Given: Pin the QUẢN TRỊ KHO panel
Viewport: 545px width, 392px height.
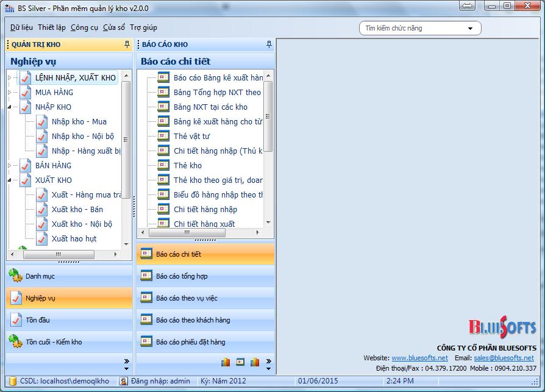Looking at the screenshot, I should tap(127, 45).
